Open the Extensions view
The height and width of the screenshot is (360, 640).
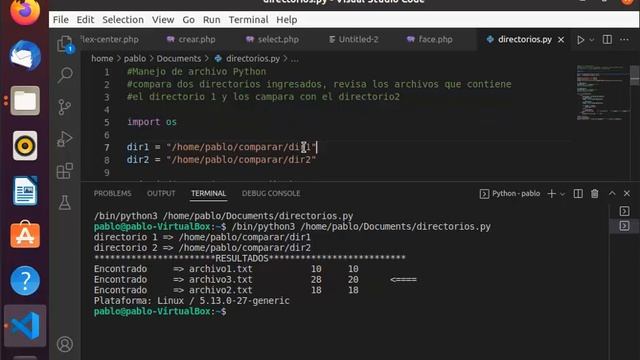click(x=65, y=171)
